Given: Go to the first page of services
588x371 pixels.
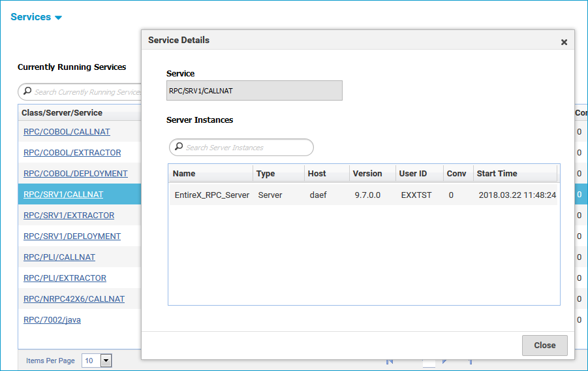Looking at the screenshot, I should click(x=390, y=361).
